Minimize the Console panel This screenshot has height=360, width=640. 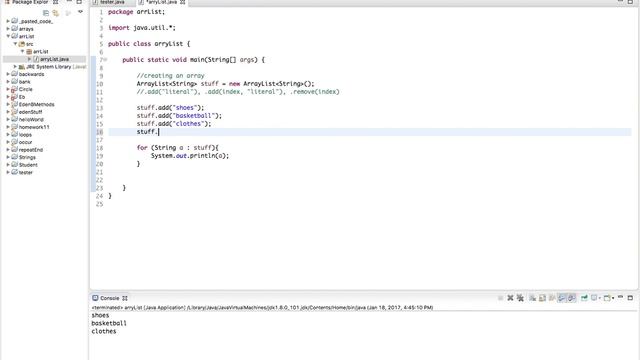620,297
